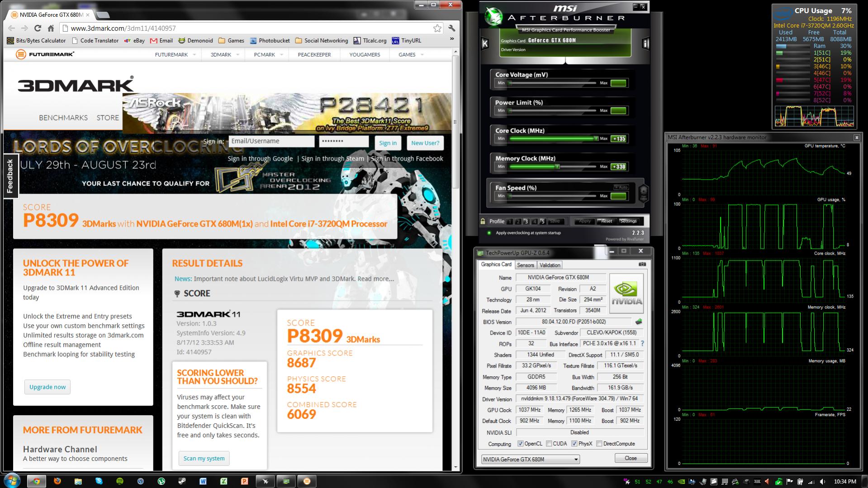The image size is (868, 488).
Task: Reload the 3dmark page
Action: coord(38,28)
